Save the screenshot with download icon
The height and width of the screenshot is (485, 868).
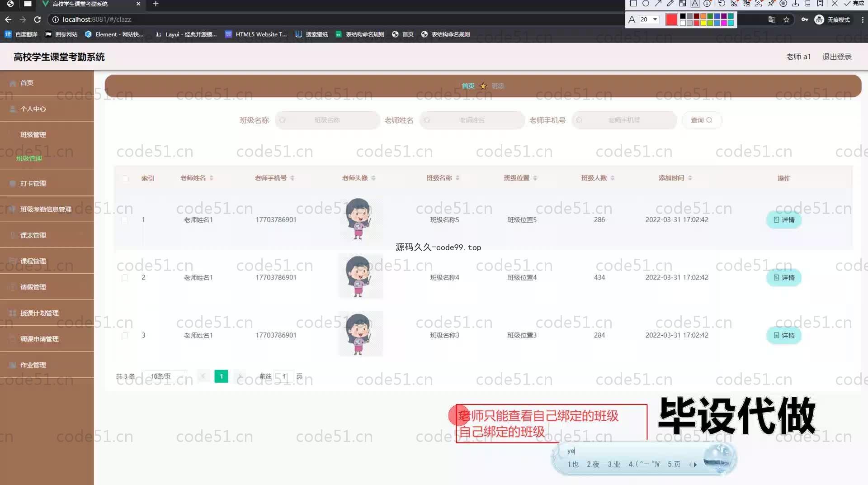coord(796,4)
